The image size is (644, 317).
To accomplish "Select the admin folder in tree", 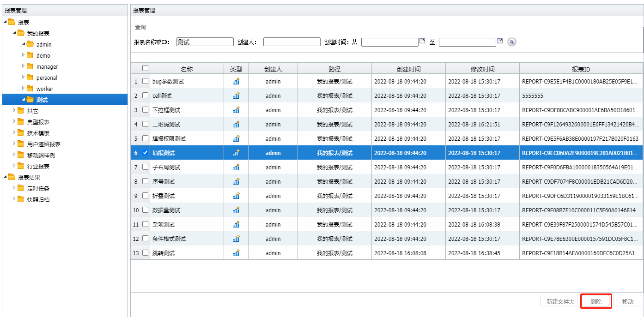I will click(44, 44).
